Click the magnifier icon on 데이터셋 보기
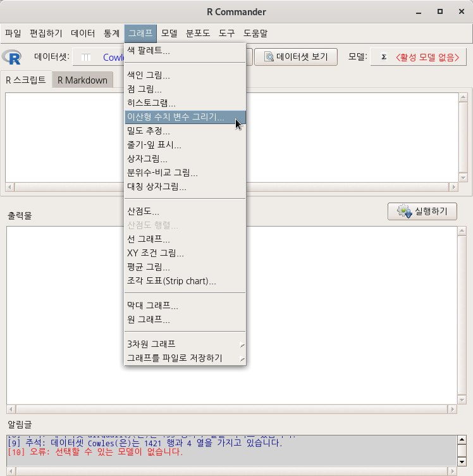473x476 pixels. 269,57
